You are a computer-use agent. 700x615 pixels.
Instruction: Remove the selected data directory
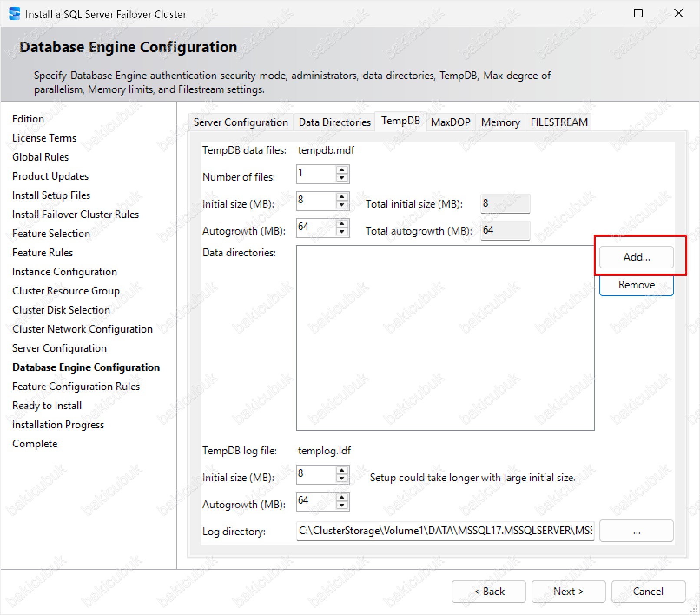pyautogui.click(x=636, y=285)
